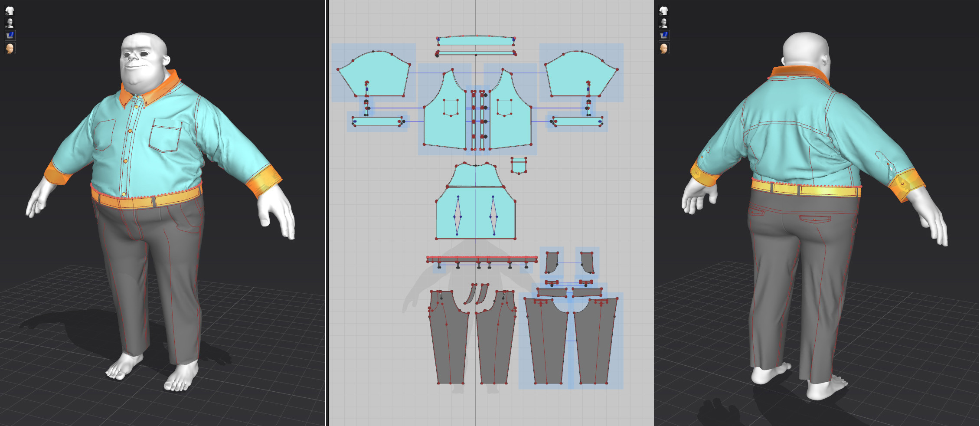Toggle avatar visibility in the right 3D view
The image size is (980, 426).
coord(663,23)
